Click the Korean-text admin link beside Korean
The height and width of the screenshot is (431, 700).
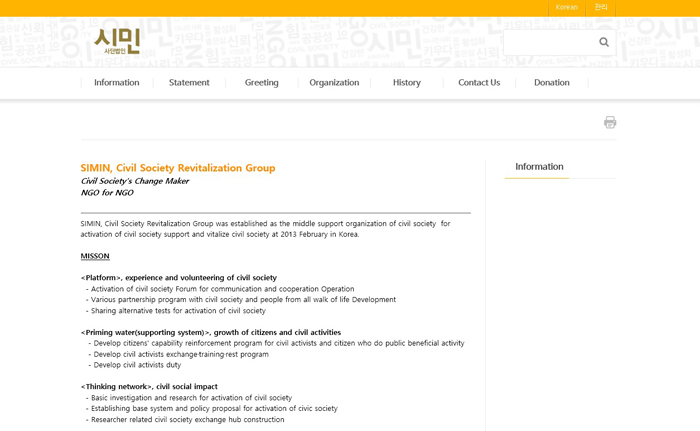coord(601,7)
